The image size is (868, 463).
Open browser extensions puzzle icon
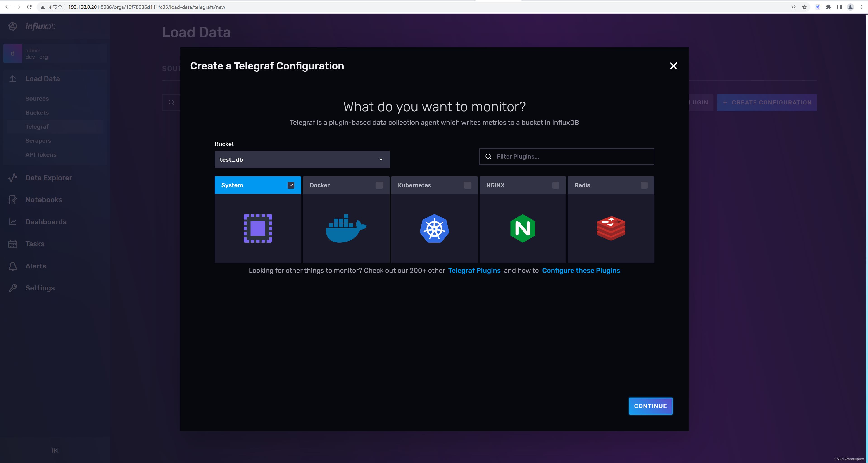click(829, 7)
